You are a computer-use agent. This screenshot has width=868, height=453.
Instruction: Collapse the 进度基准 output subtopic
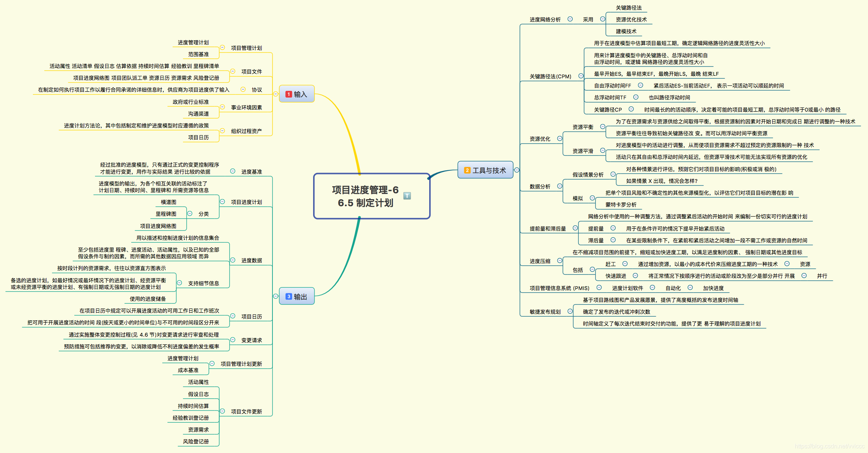pos(233,171)
